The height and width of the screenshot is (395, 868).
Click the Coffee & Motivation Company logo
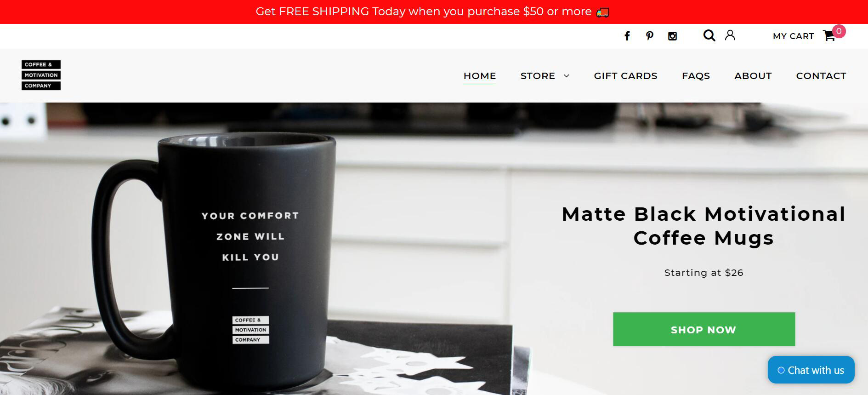pyautogui.click(x=41, y=75)
